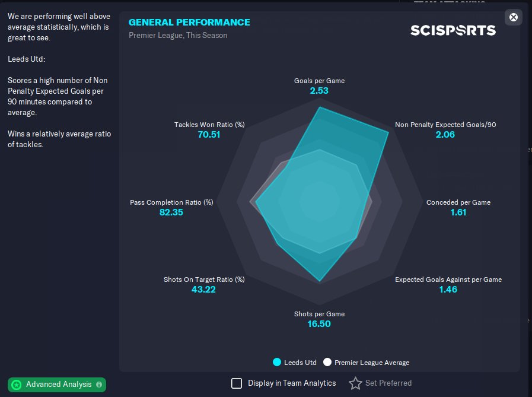532x397 pixels.
Task: Click the Tackles Won Ratio label
Action: (209, 125)
